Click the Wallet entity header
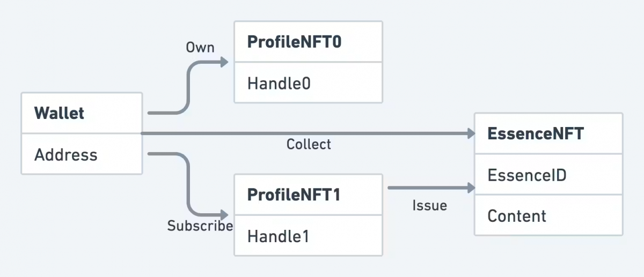This screenshot has height=277, width=644. [x=82, y=113]
